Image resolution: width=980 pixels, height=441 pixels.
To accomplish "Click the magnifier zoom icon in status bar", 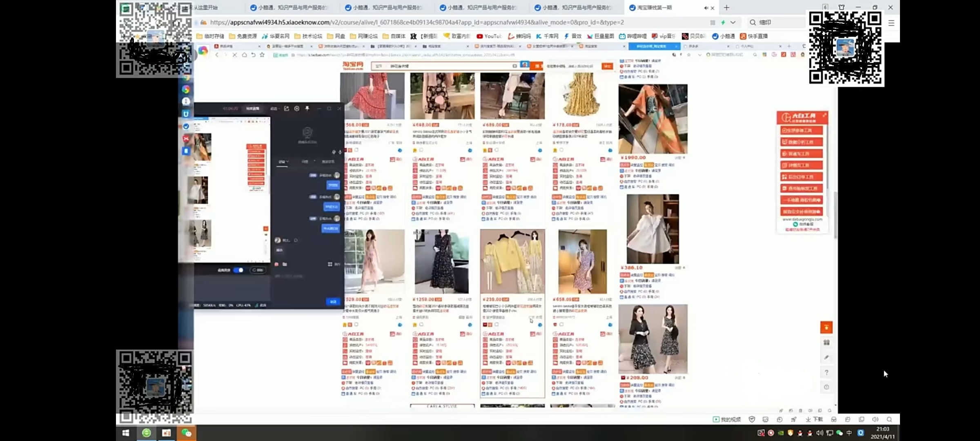I will 889,419.
